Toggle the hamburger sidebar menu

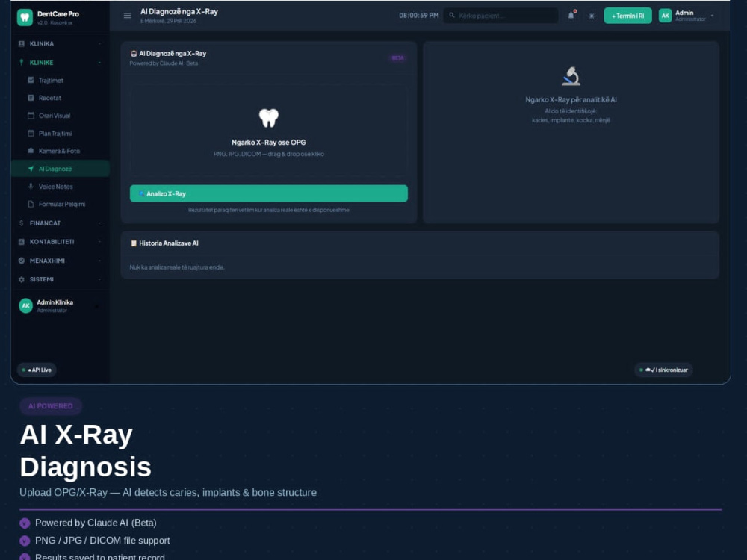tap(127, 16)
